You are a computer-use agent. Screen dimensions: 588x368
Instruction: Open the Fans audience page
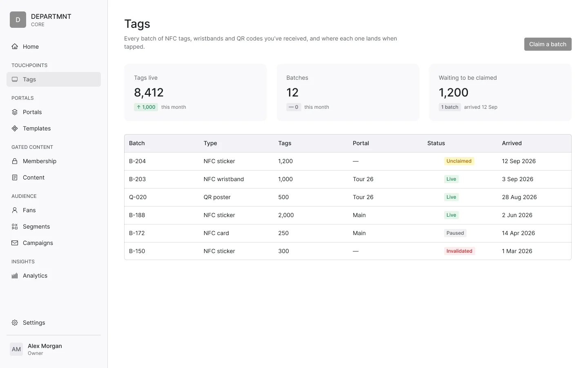[x=53, y=210]
